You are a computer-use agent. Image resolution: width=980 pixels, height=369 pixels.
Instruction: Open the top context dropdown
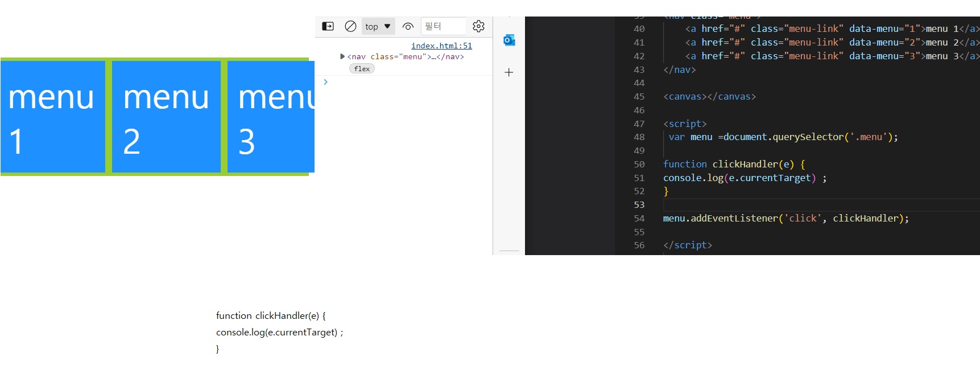tap(378, 26)
